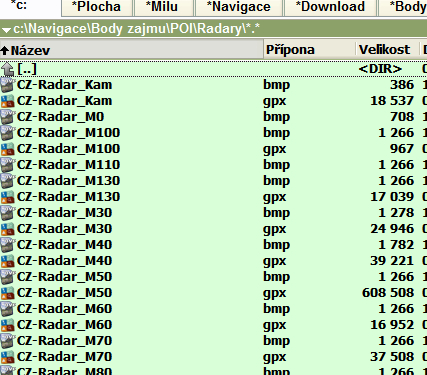Click the bmp icon of CZ-Radar_M130
The height and width of the screenshot is (375, 427).
(7, 181)
